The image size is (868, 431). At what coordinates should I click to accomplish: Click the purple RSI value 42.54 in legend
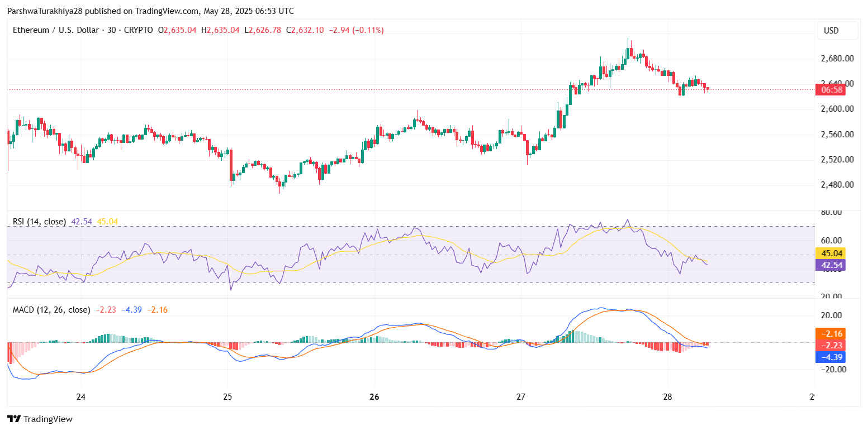coord(82,222)
